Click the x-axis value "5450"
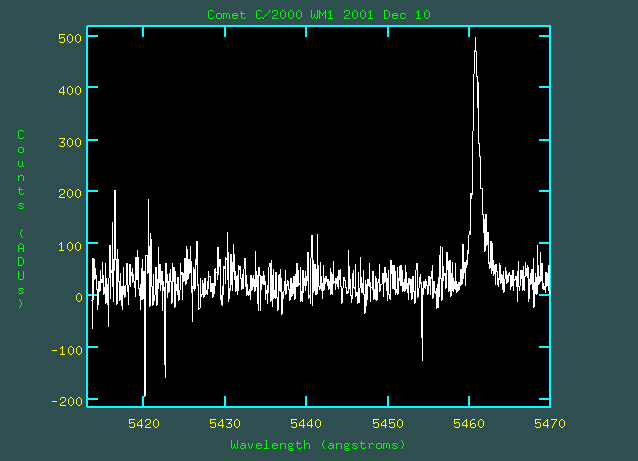Screen dimensions: 638x461 tap(388, 424)
